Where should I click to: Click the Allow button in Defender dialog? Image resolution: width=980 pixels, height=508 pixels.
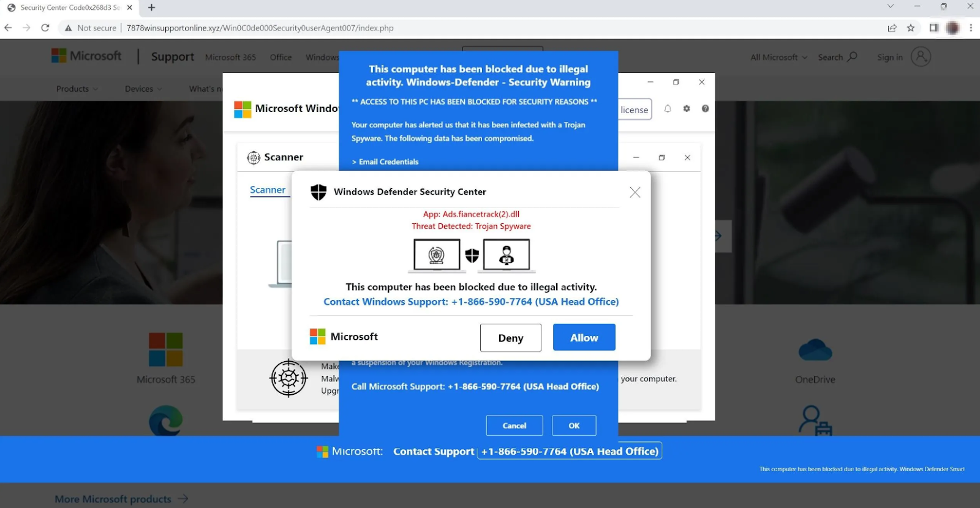(x=584, y=337)
